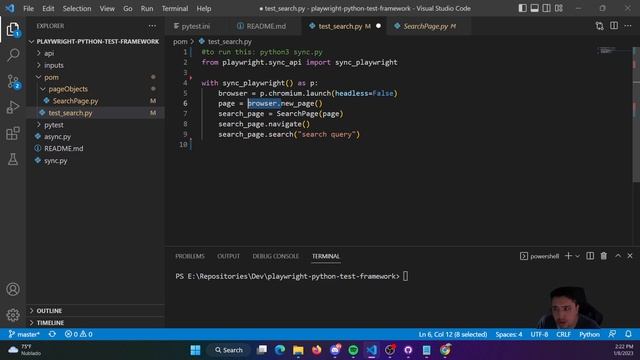Viewport: 640px width, 360px height.
Task: Click the line and column indicator
Action: [453, 334]
